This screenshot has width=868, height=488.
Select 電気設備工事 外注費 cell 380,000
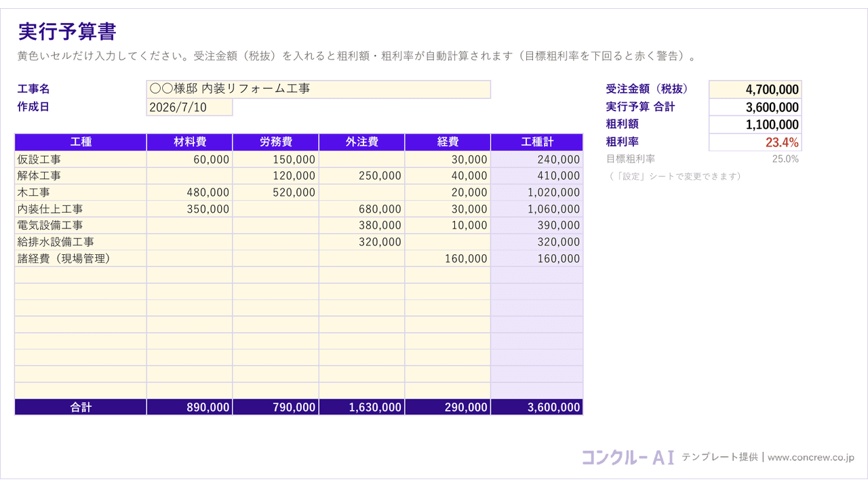tap(362, 225)
